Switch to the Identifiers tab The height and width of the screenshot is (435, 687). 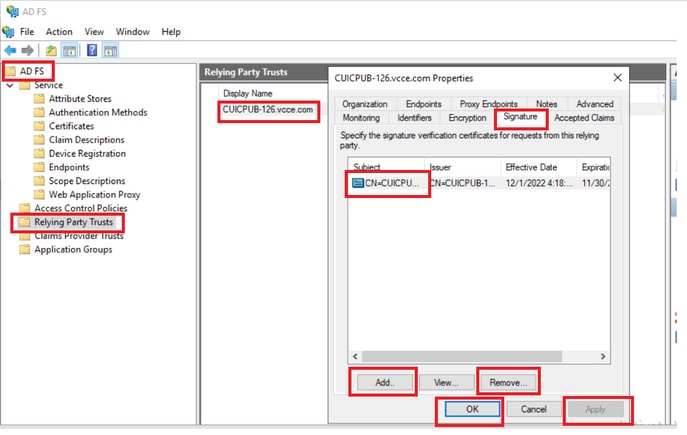[x=414, y=118]
